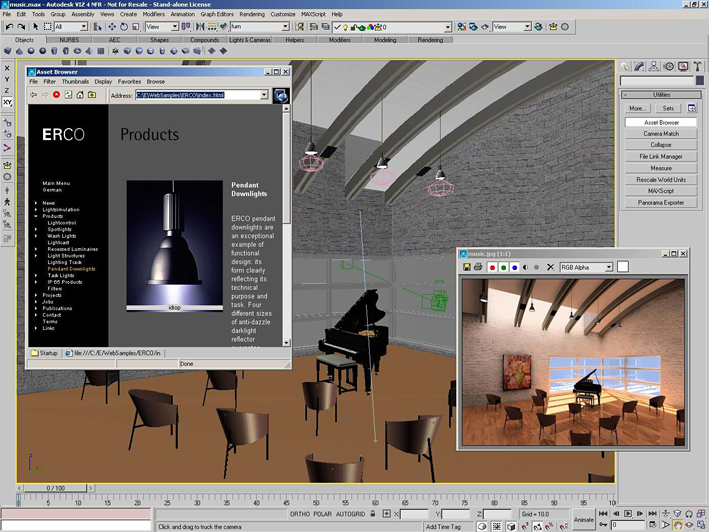Click the Undo arrow in main toolbar
Image resolution: width=709 pixels, height=532 pixels.
(9, 27)
